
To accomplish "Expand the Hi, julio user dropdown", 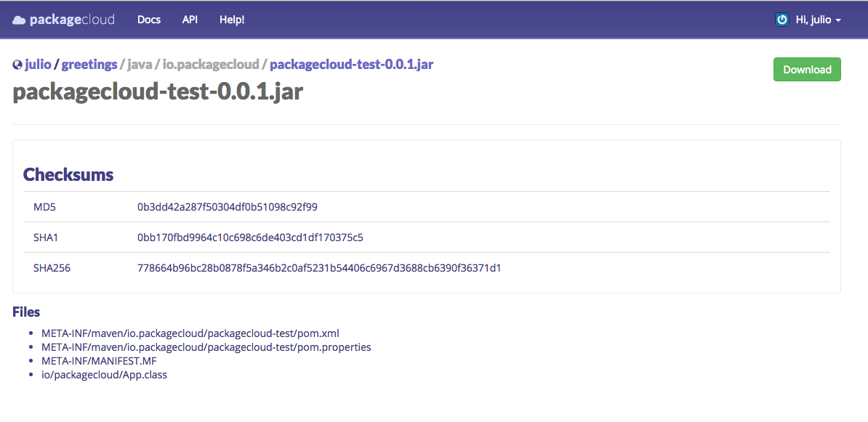I will tap(818, 20).
